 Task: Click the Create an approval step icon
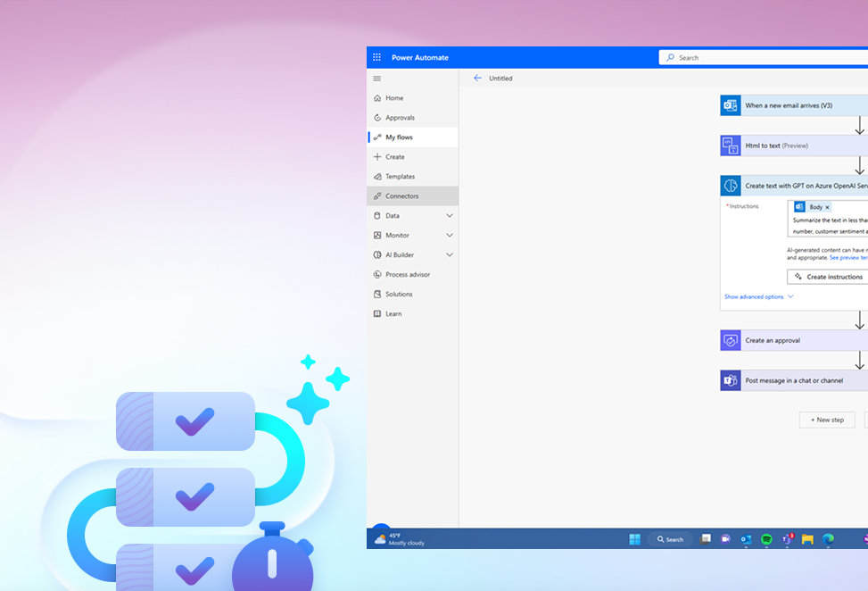click(x=731, y=341)
